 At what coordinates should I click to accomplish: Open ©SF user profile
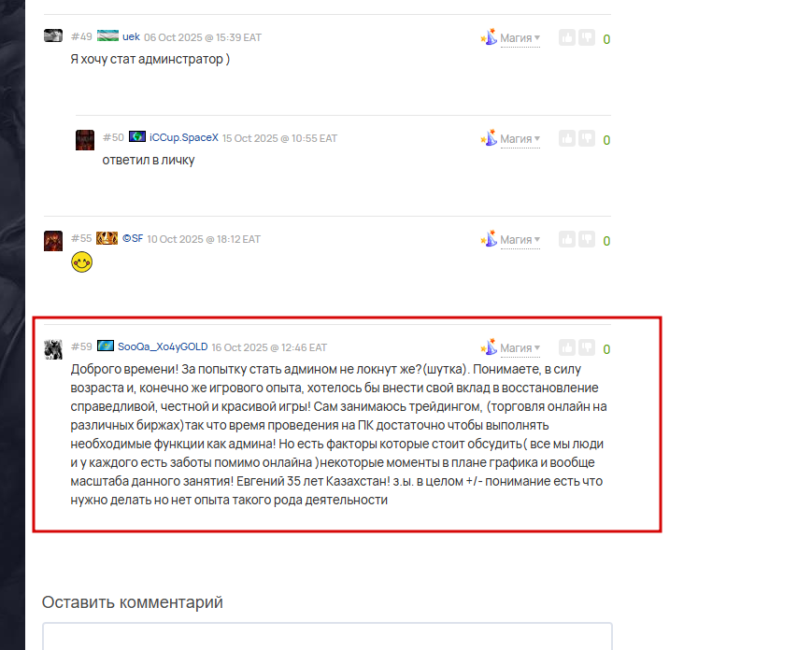pos(133,238)
